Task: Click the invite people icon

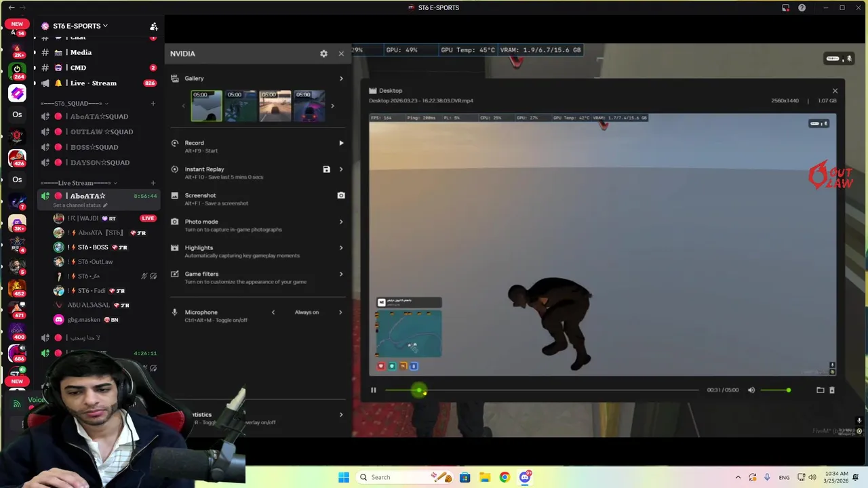Action: coord(154,26)
